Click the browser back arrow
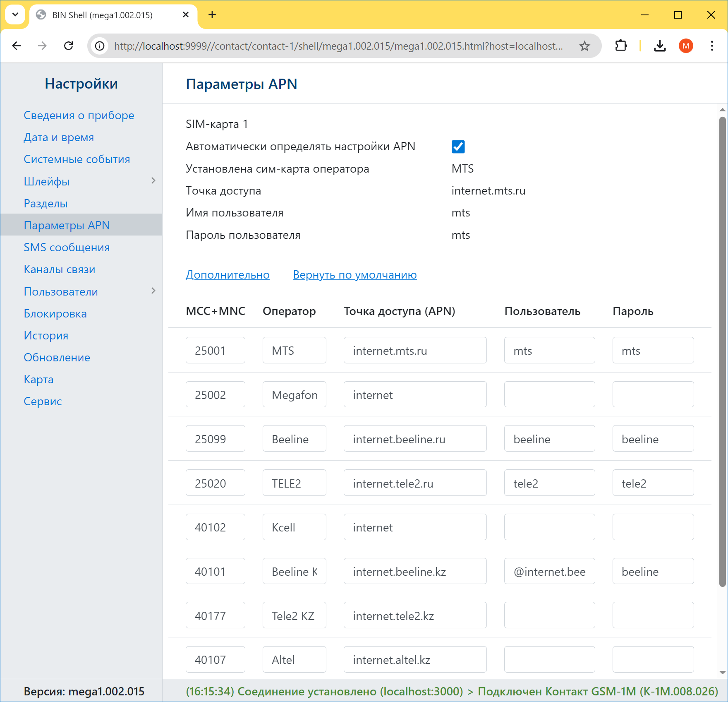 tap(17, 46)
